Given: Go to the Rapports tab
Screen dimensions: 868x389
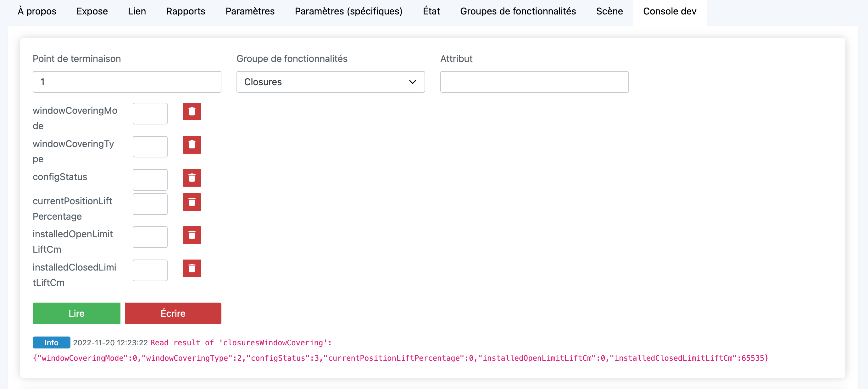Looking at the screenshot, I should [x=186, y=11].
